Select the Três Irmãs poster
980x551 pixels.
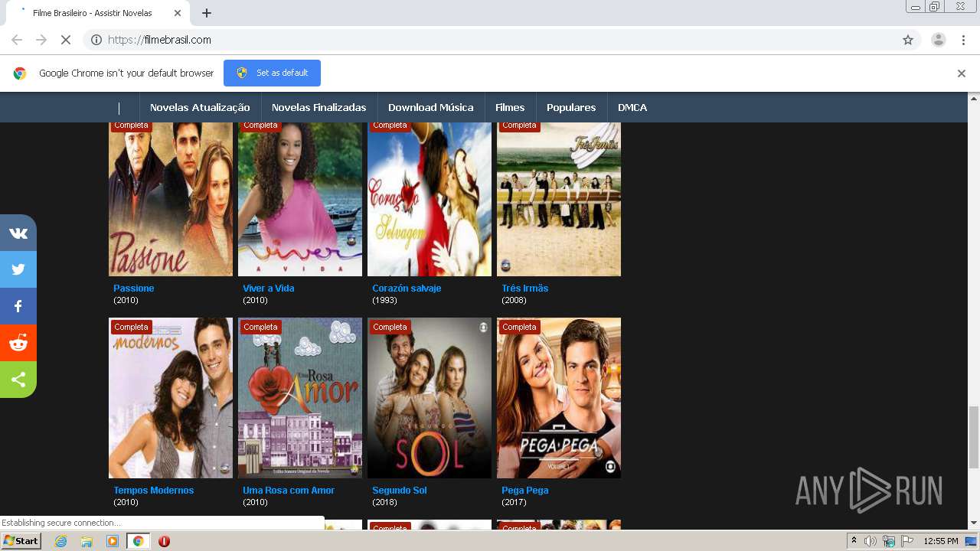pos(559,199)
